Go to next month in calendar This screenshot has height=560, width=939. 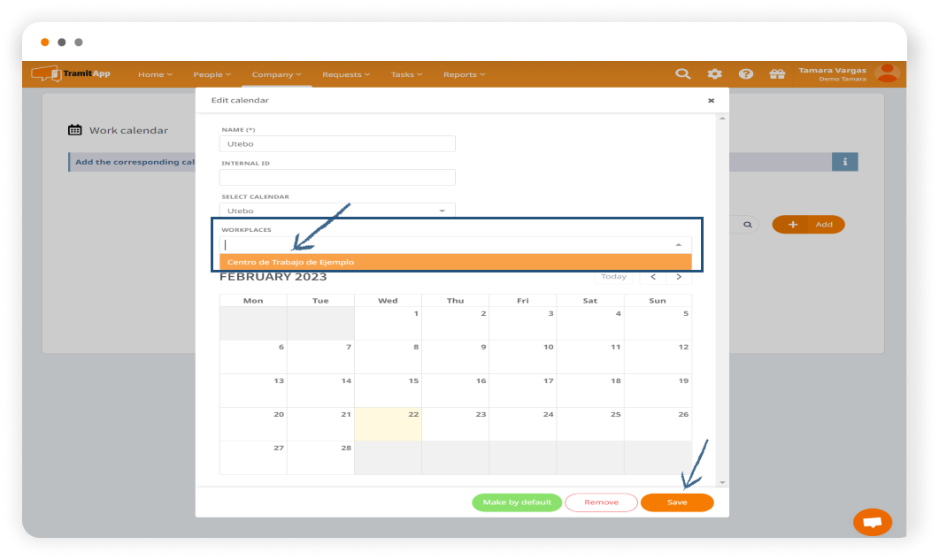point(679,277)
